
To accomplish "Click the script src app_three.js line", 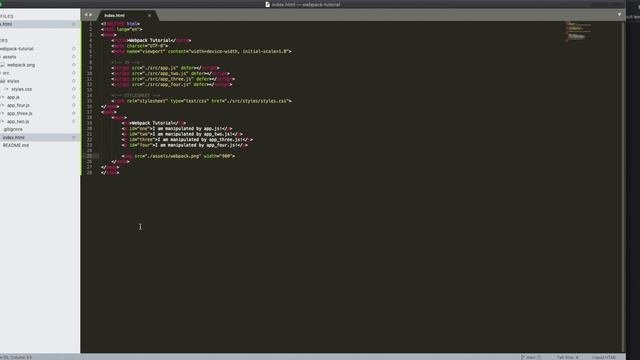I will click(x=173, y=79).
